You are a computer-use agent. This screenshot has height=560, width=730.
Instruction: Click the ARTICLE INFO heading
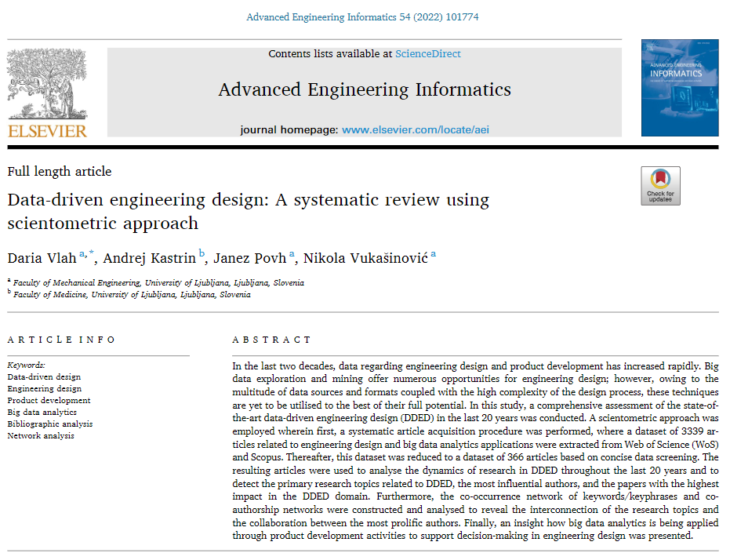61,340
